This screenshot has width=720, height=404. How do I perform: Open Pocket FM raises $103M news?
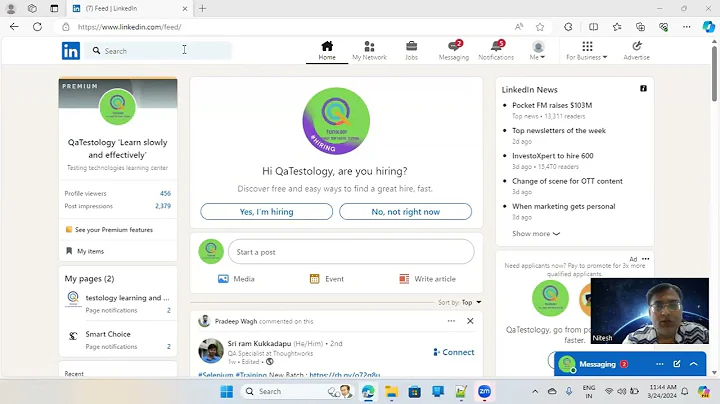coord(552,105)
